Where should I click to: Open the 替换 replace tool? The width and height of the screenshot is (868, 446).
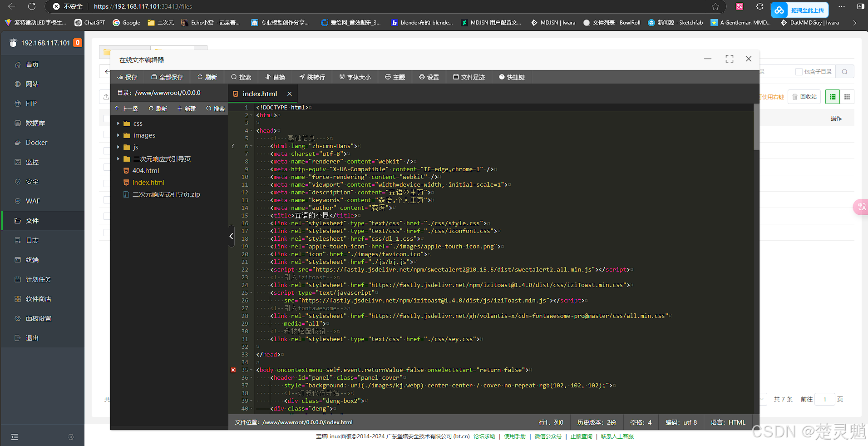pyautogui.click(x=276, y=77)
